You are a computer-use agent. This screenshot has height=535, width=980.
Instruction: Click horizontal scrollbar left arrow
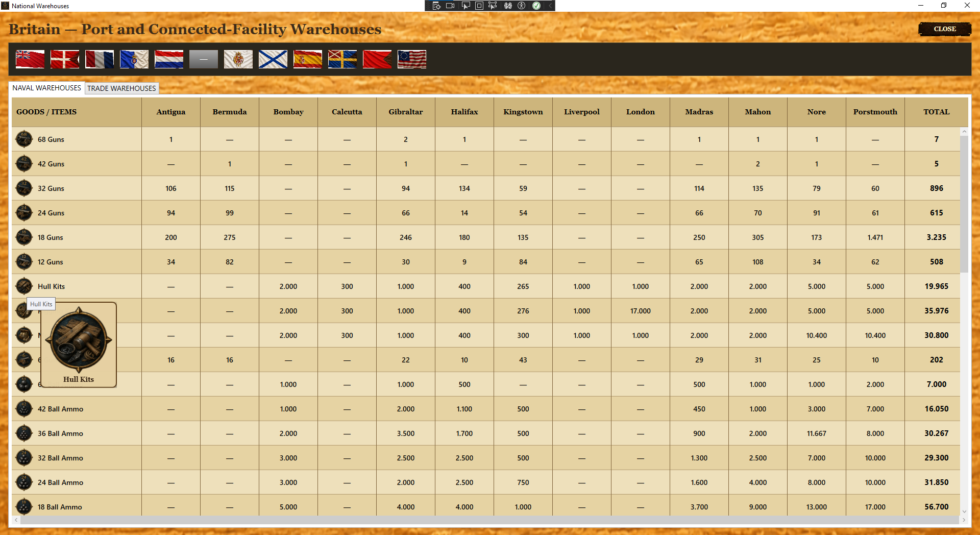16,520
